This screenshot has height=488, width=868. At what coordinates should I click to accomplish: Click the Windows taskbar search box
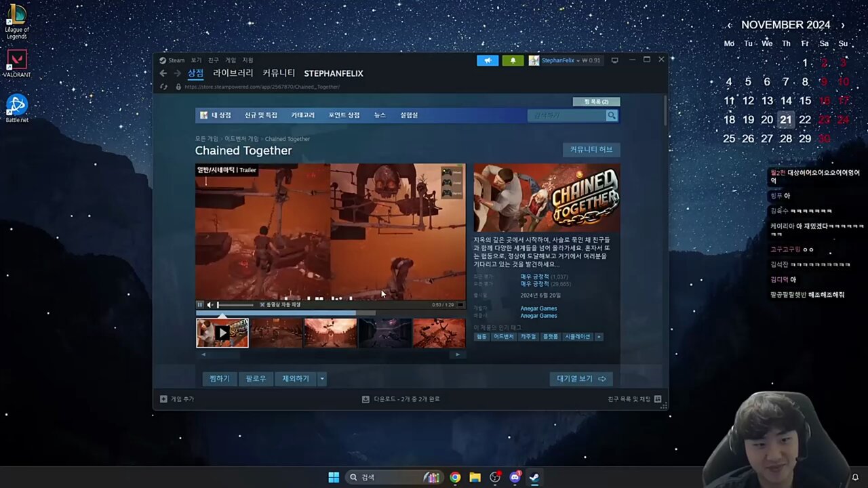tap(393, 477)
